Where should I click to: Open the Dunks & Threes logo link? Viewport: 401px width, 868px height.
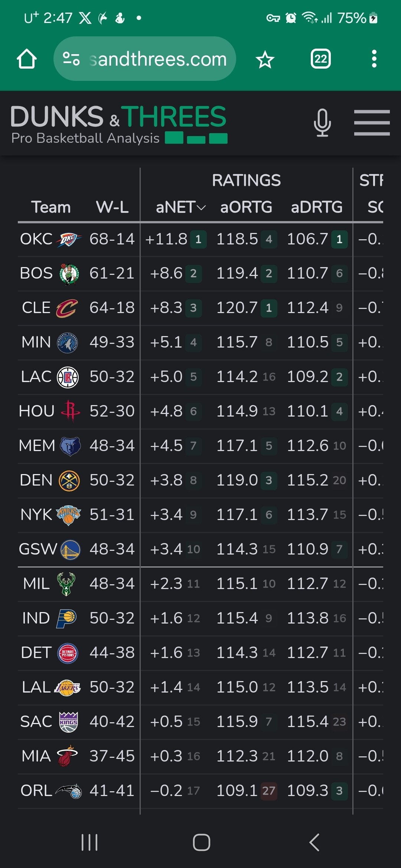point(119,124)
